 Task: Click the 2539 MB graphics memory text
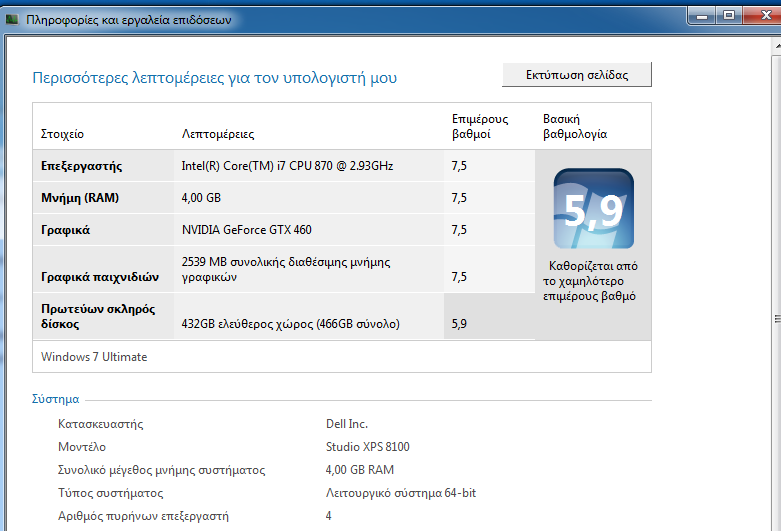[286, 269]
